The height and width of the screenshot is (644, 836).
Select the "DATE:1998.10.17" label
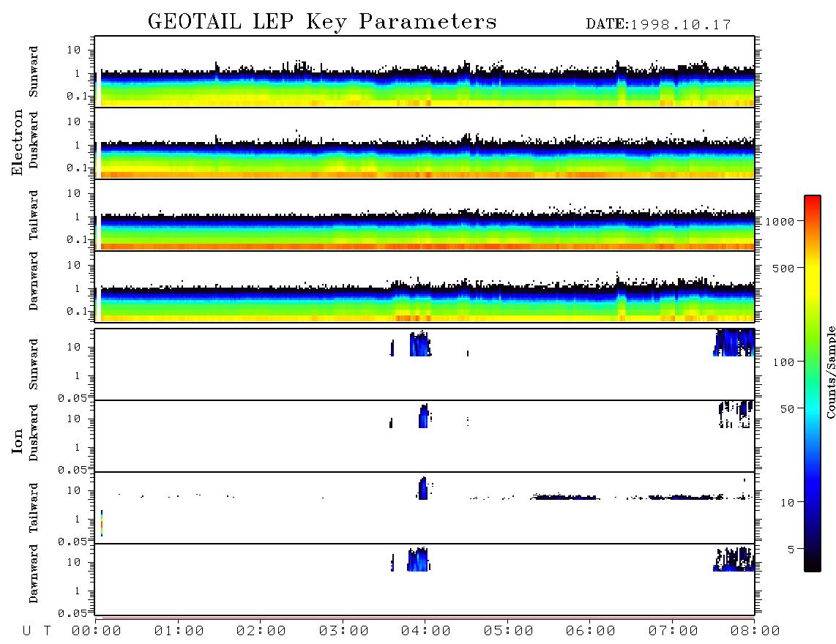(x=658, y=25)
